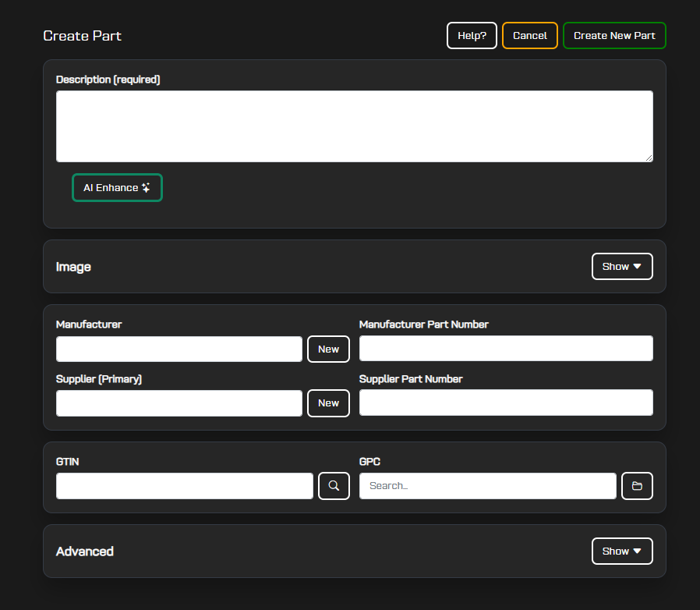Viewport: 700px width, 610px height.
Task: Grab the Description textarea resize handle
Action: click(649, 158)
